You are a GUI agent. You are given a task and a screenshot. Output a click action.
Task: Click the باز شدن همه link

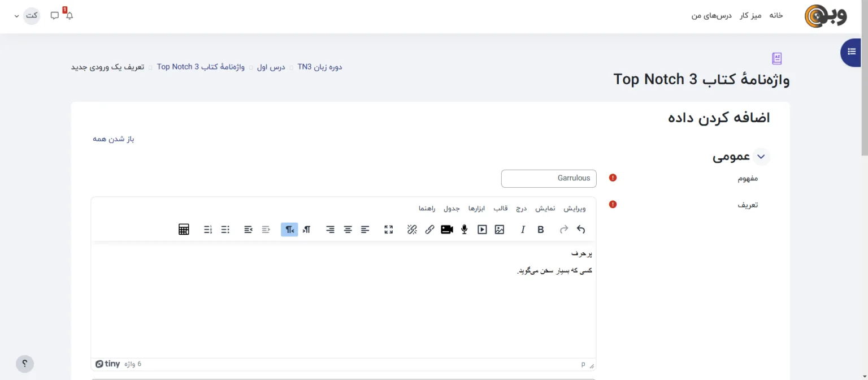click(114, 139)
